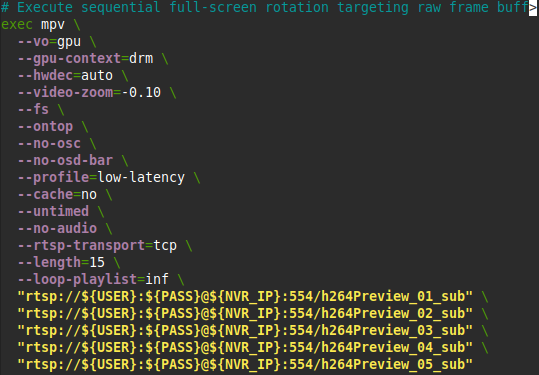Click the '--ontop' flag

[x=45, y=126]
